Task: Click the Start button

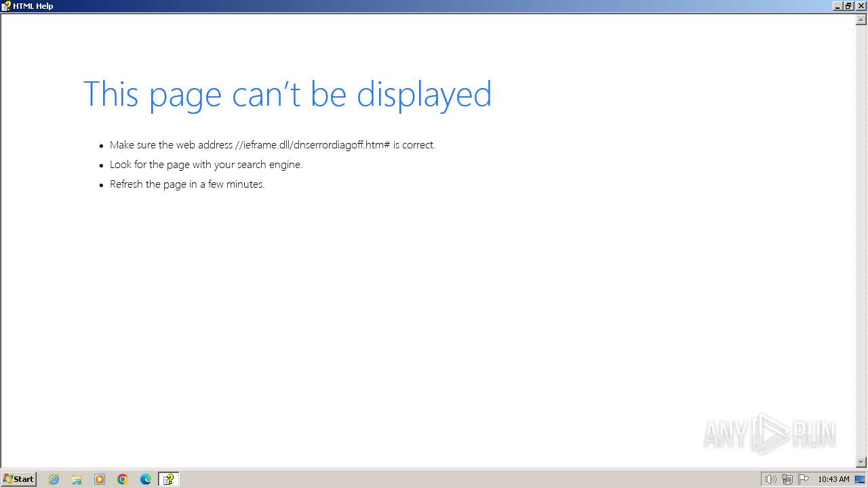Action: (x=18, y=479)
